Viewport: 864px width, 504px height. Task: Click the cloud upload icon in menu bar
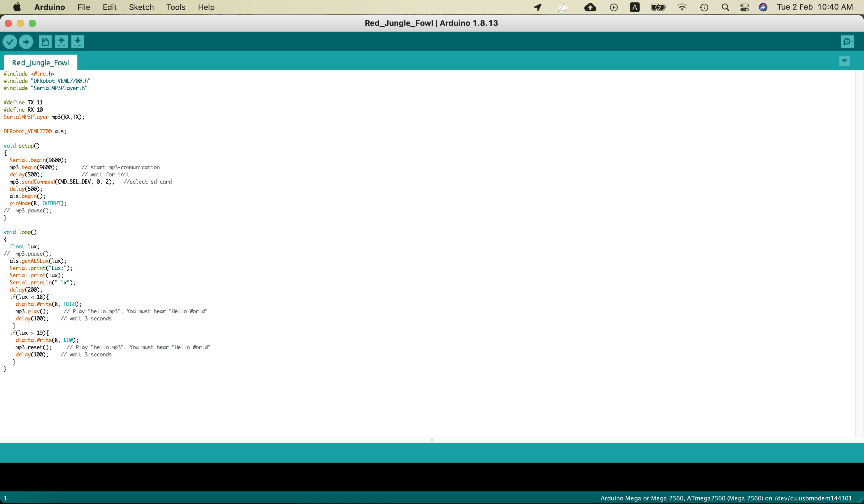[590, 7]
